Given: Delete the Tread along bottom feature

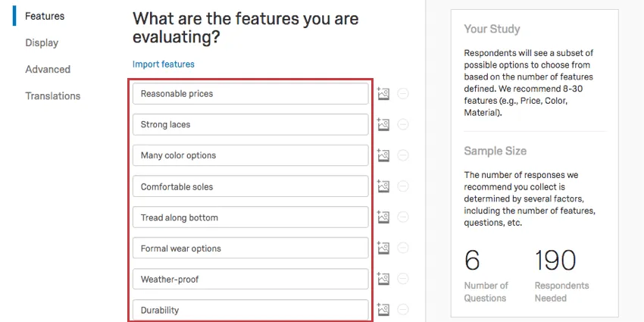Looking at the screenshot, I should [x=403, y=217].
